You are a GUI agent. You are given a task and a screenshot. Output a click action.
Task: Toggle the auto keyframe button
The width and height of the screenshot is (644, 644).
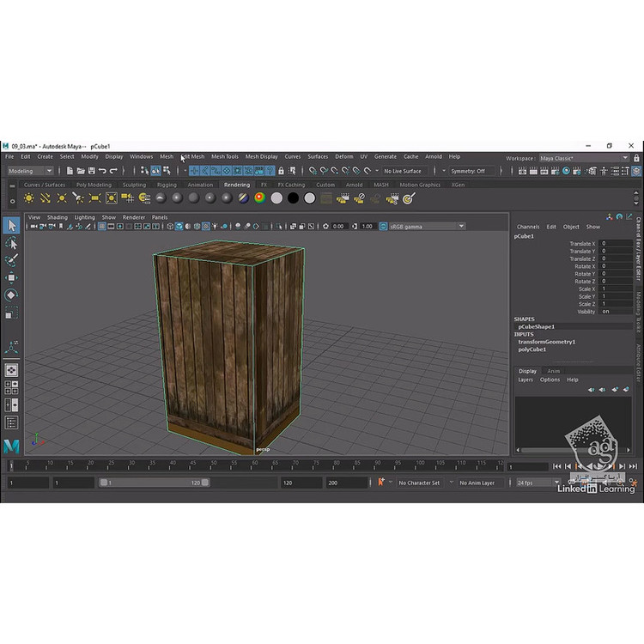click(381, 483)
